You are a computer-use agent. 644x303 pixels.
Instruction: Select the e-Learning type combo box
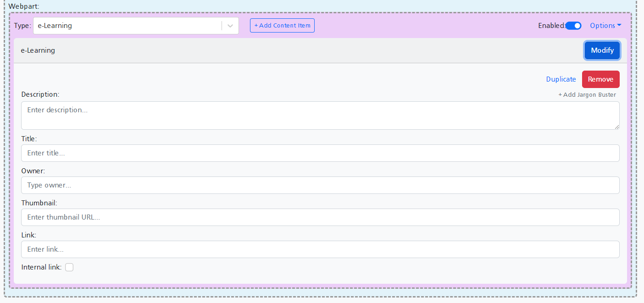(136, 26)
